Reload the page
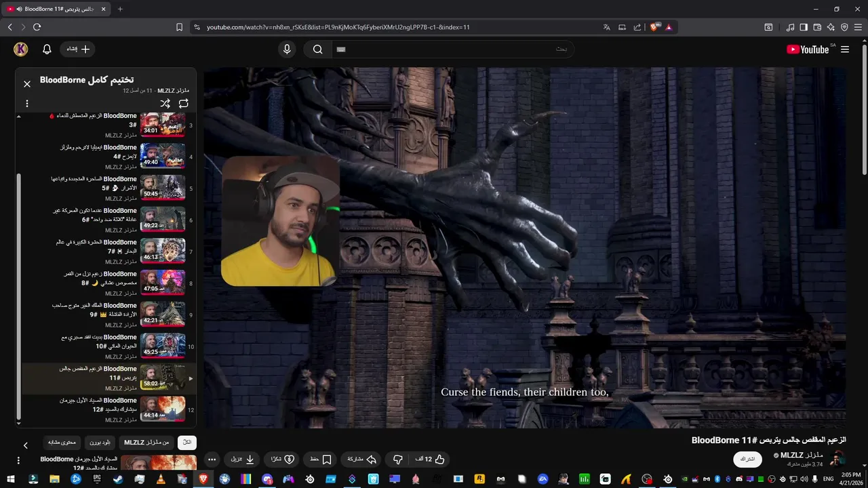The height and width of the screenshot is (488, 868). click(x=37, y=27)
